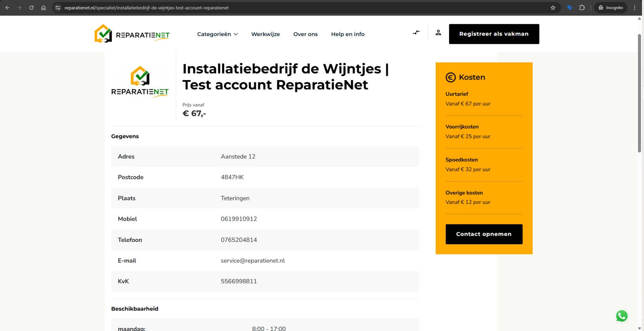
Task: Click the page vertical scrollbar thumb
Action: [x=640, y=93]
